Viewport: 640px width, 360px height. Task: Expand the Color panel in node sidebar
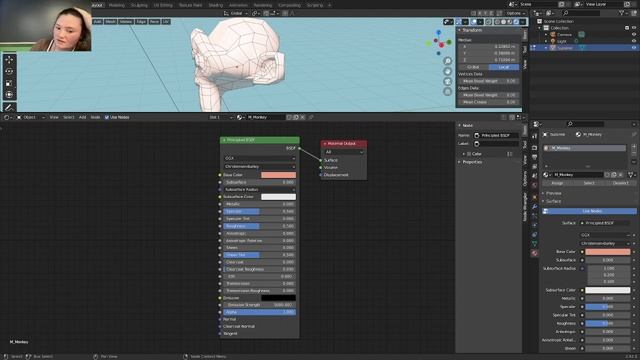pyautogui.click(x=464, y=154)
